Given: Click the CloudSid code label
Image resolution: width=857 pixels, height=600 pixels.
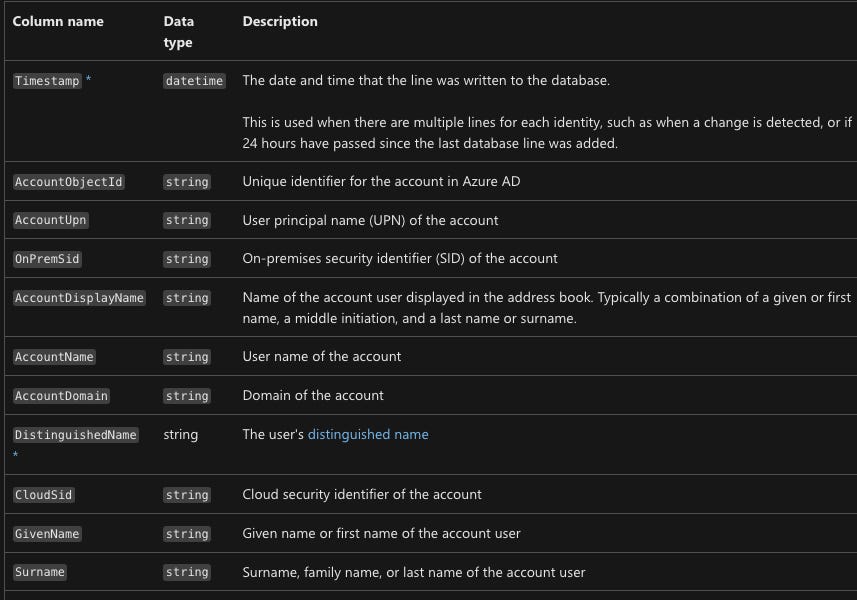Looking at the screenshot, I should click(44, 494).
